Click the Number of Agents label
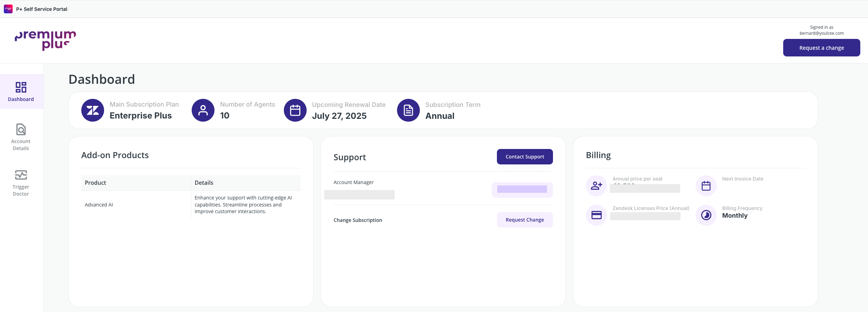This screenshot has width=868, height=312. pyautogui.click(x=247, y=104)
